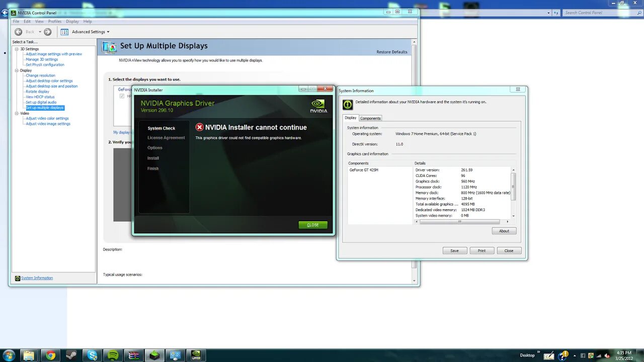The height and width of the screenshot is (362, 644).
Task: Click the NVIDIA Control Panel title bar icon
Action: (x=14, y=13)
